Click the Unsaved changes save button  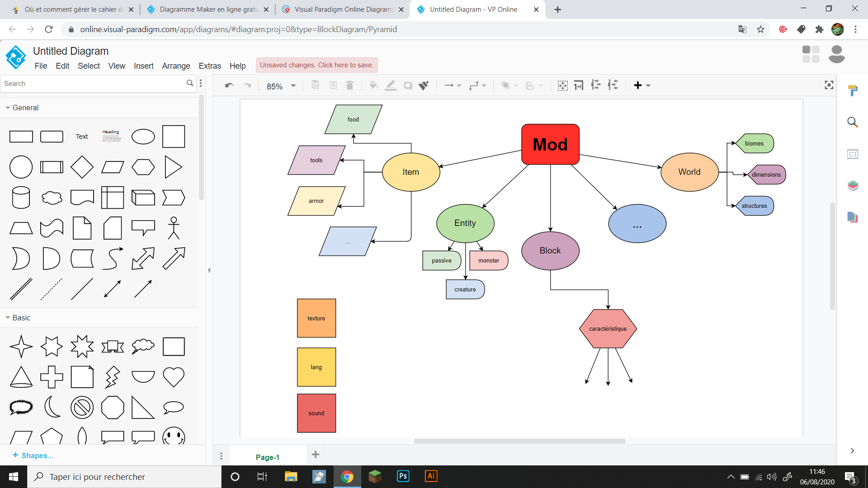coord(316,65)
